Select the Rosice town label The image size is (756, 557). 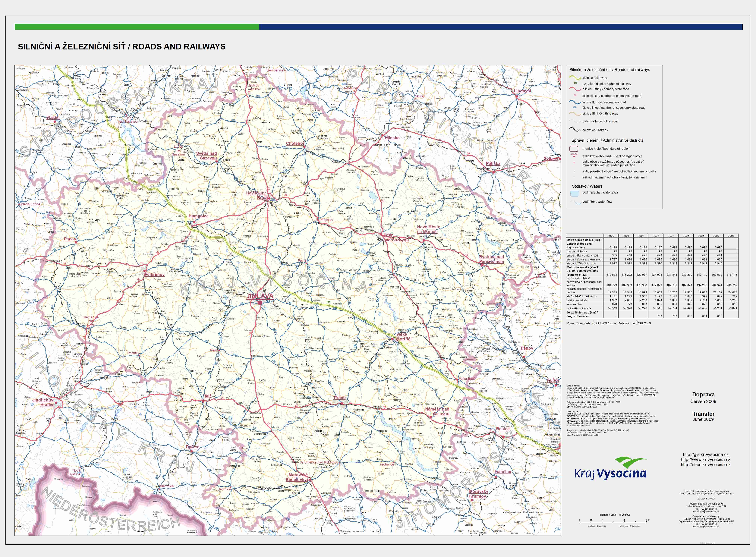pyautogui.click(x=503, y=429)
